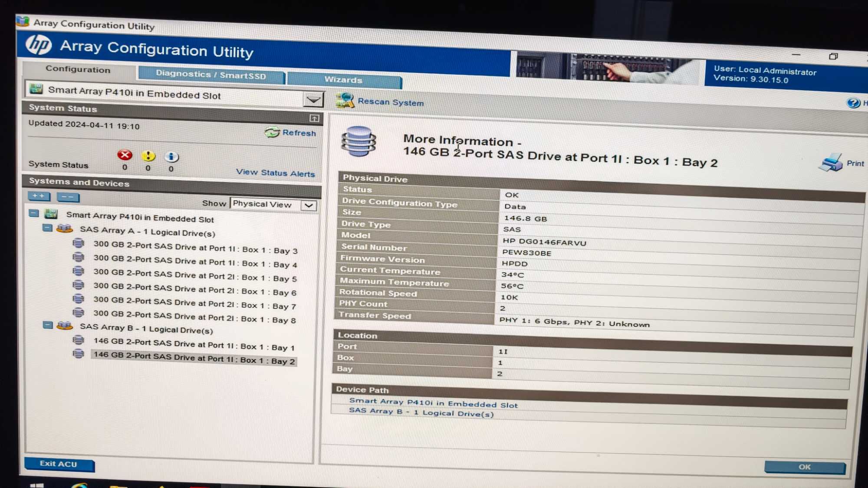Viewport: 868px width, 488px height.
Task: Click drive icon for Bay 3 row
Action: tap(78, 243)
